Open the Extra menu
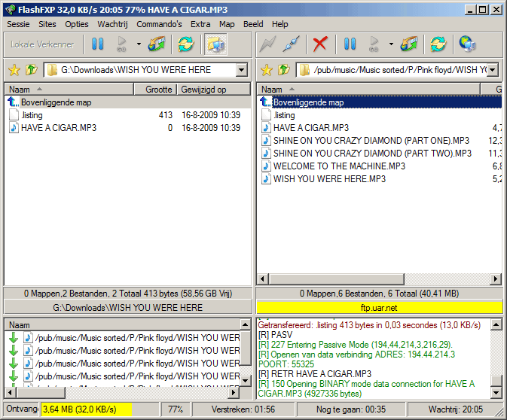 click(200, 24)
